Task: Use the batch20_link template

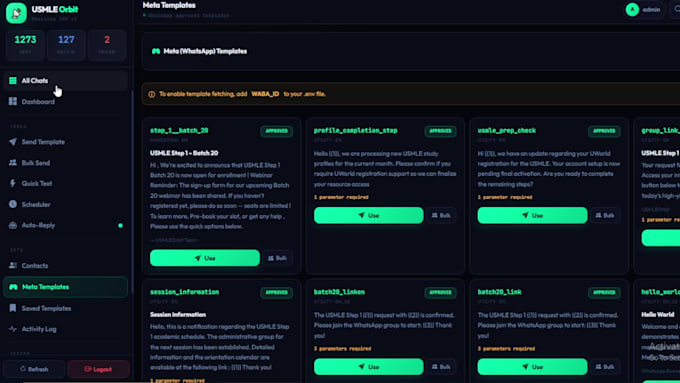Action: pyautogui.click(x=533, y=367)
